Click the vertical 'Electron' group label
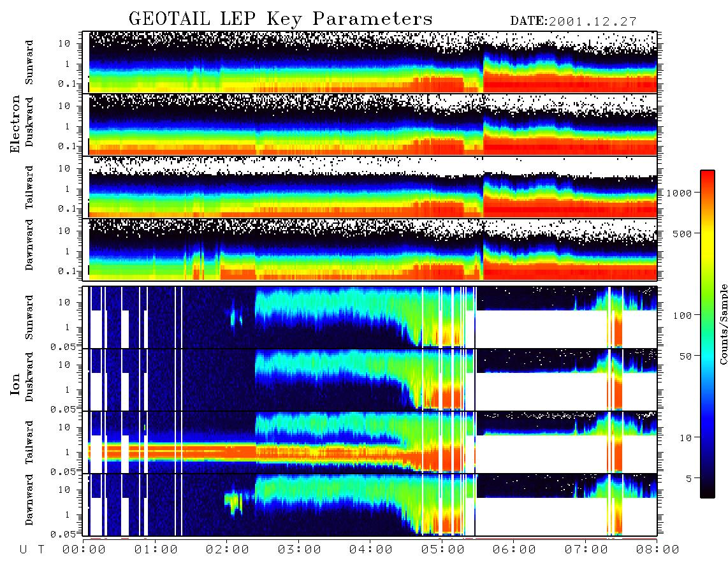The height and width of the screenshot is (561, 728). point(15,124)
